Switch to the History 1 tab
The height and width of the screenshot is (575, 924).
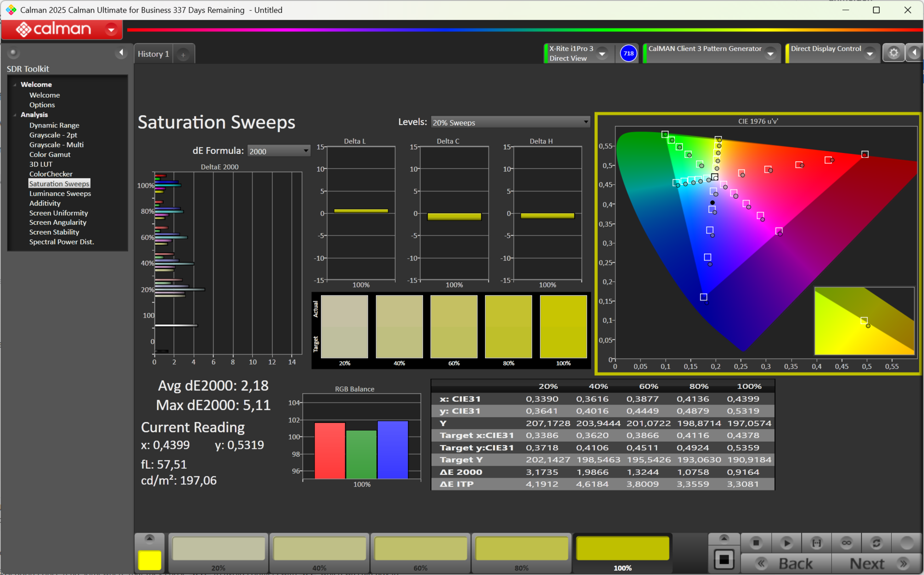pyautogui.click(x=153, y=54)
